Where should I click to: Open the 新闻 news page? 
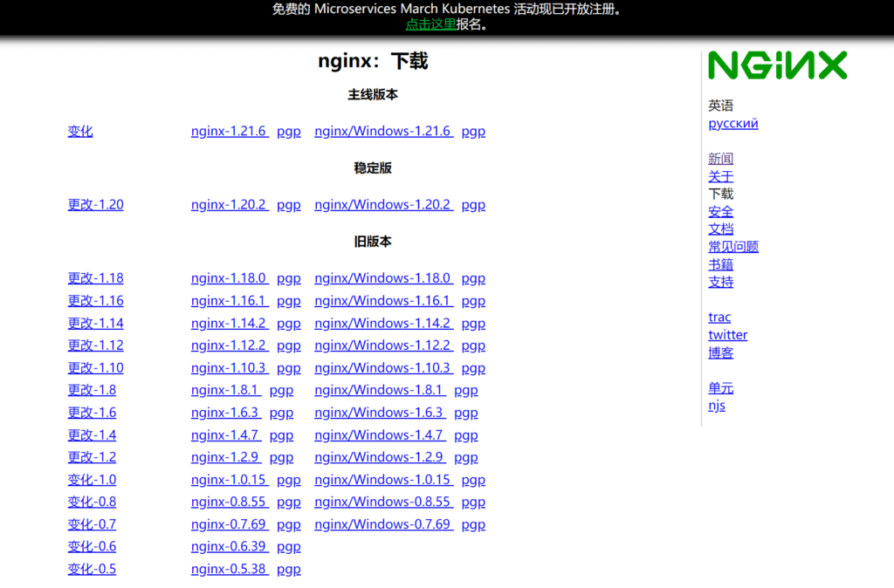coord(720,158)
